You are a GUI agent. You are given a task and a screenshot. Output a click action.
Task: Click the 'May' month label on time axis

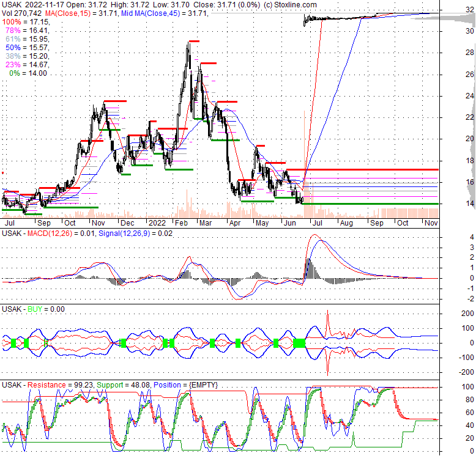(262, 223)
